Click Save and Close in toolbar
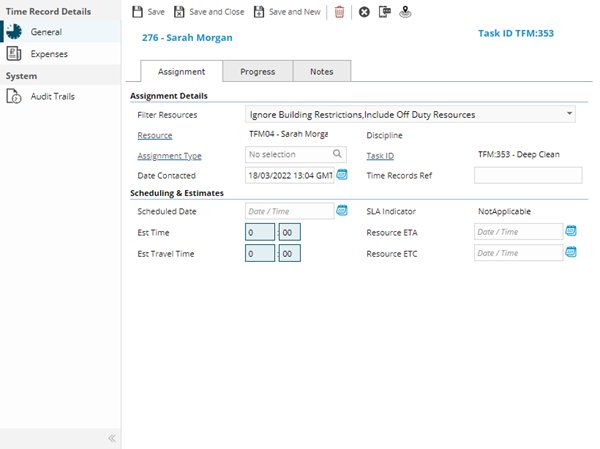Image resolution: width=600 pixels, height=449 pixels. (x=208, y=12)
